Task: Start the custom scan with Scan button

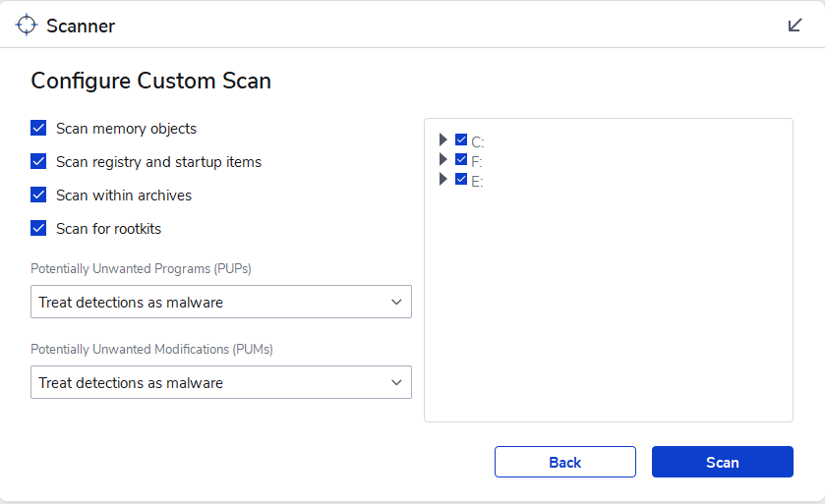Action: click(x=723, y=463)
